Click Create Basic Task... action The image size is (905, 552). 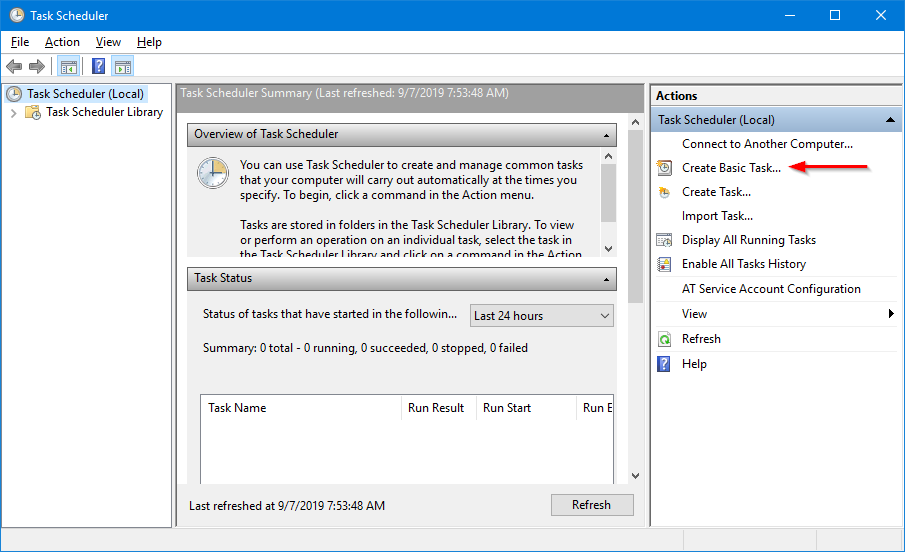point(731,168)
